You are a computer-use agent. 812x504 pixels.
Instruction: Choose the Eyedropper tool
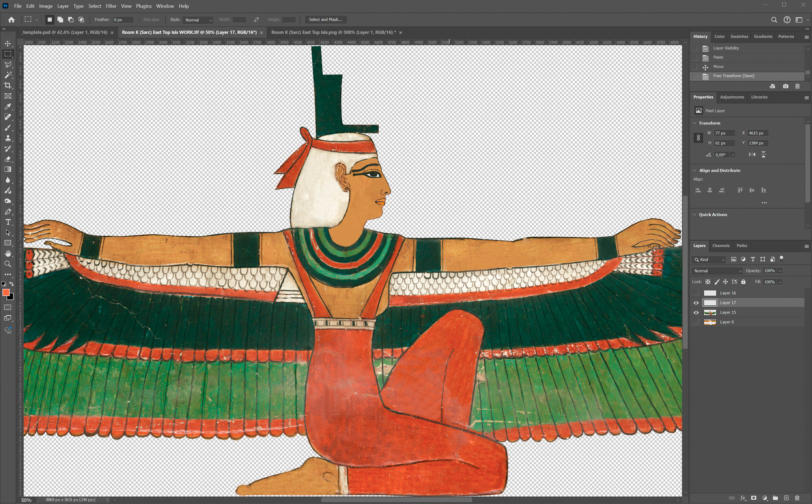pos(8,107)
